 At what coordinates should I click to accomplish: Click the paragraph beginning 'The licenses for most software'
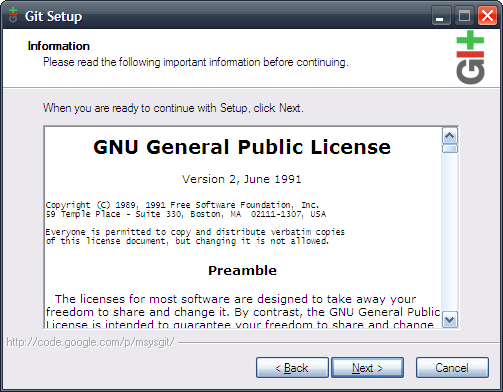point(243,312)
